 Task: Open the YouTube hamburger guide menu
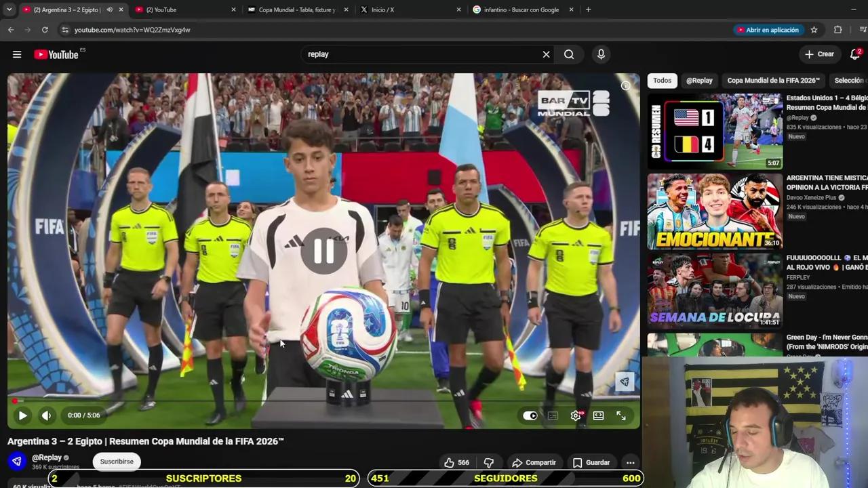(x=17, y=54)
